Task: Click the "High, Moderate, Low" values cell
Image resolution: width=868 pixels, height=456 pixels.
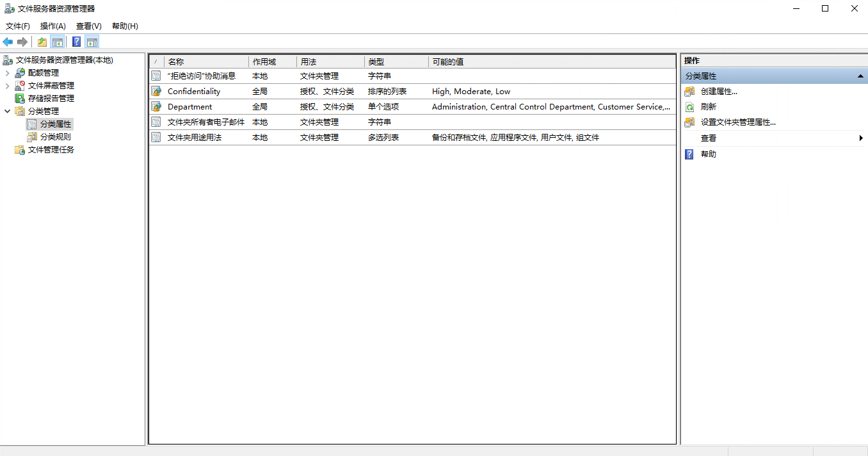Action: click(x=471, y=92)
